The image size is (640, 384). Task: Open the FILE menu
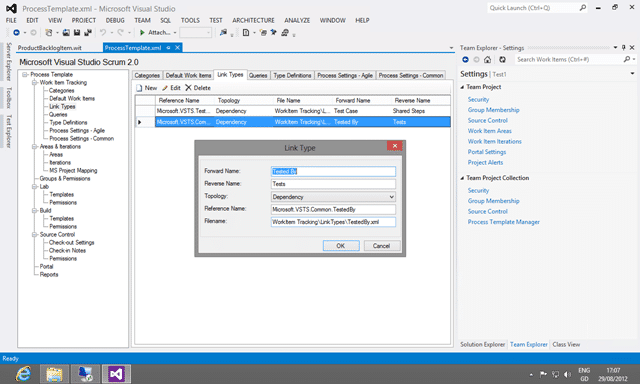11,20
